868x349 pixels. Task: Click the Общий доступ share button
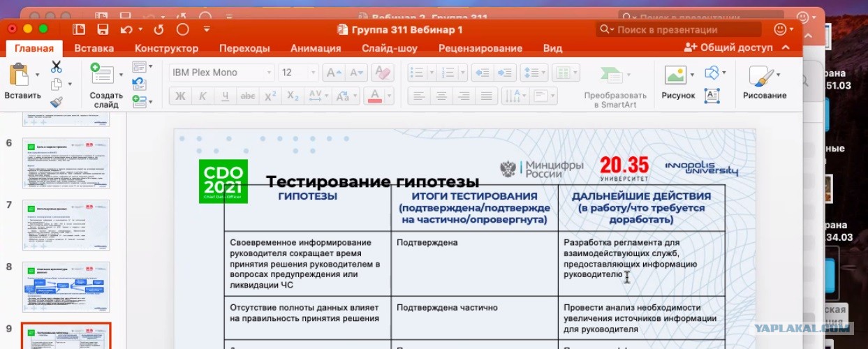click(728, 47)
